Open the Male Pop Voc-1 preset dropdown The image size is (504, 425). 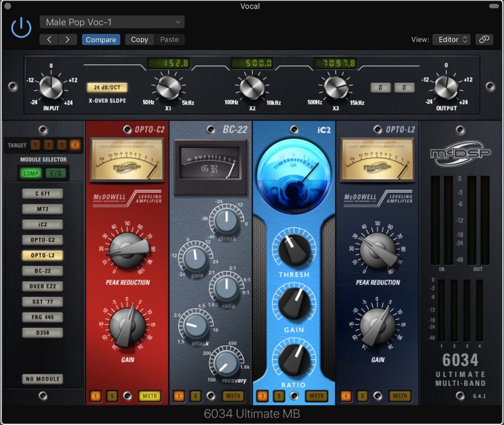pyautogui.click(x=112, y=22)
